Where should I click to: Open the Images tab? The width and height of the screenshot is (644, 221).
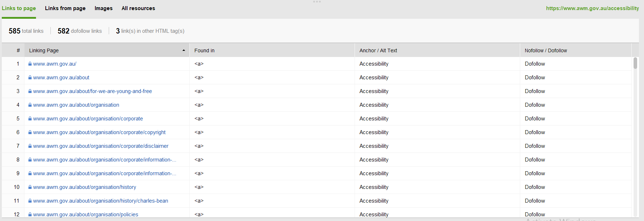click(103, 8)
